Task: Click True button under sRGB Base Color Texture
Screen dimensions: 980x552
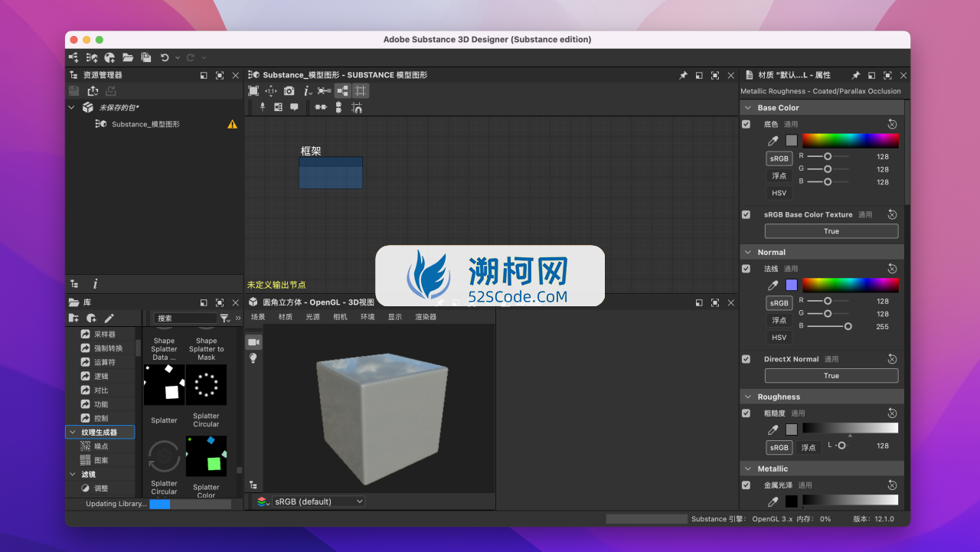Action: tap(831, 231)
